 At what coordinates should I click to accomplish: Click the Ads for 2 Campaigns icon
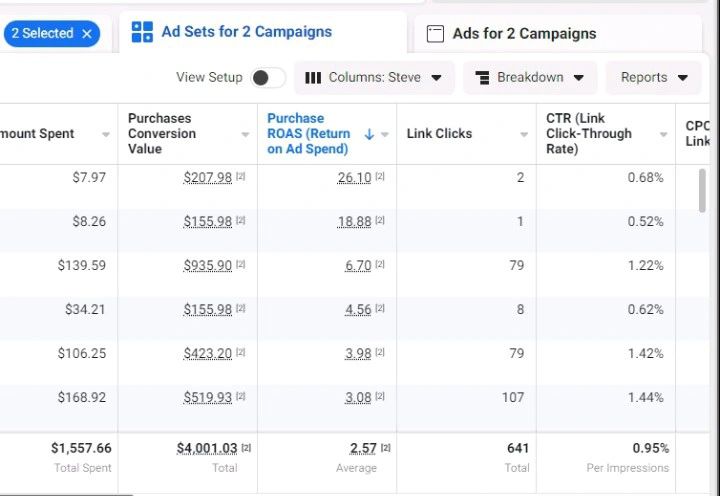point(435,34)
